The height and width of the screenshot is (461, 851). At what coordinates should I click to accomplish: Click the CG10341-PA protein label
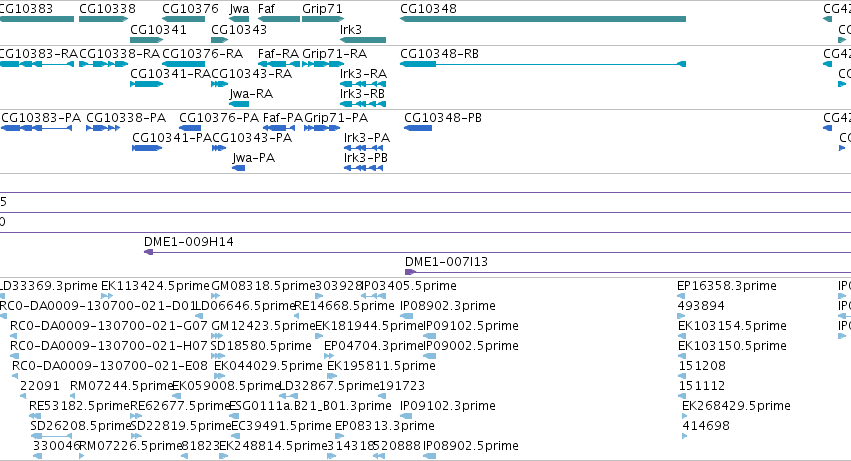(172, 137)
